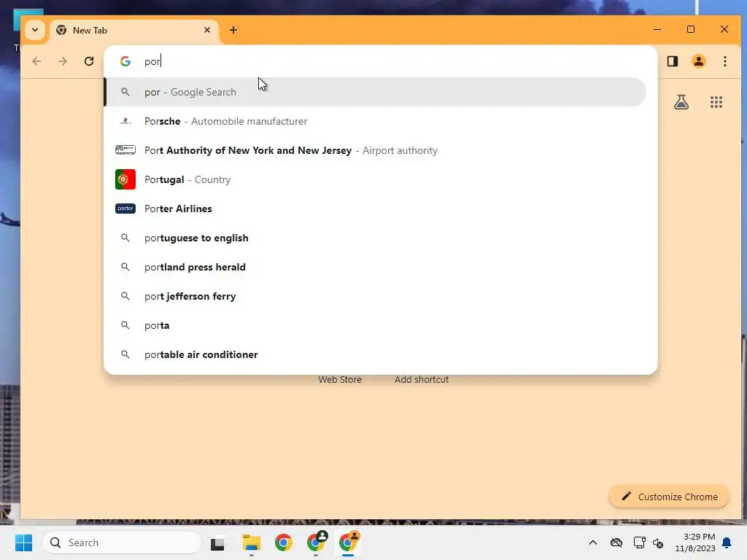Select the New Tab tab

[x=134, y=31]
